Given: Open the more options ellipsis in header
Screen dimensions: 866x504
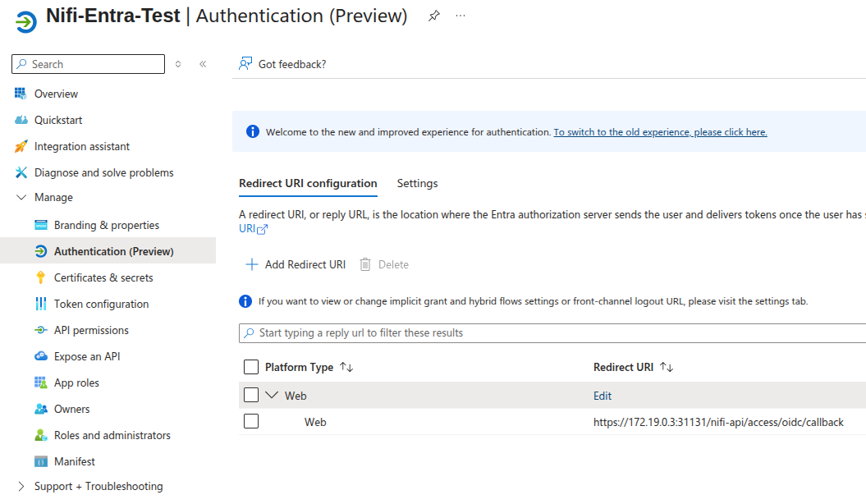Looking at the screenshot, I should pyautogui.click(x=460, y=16).
